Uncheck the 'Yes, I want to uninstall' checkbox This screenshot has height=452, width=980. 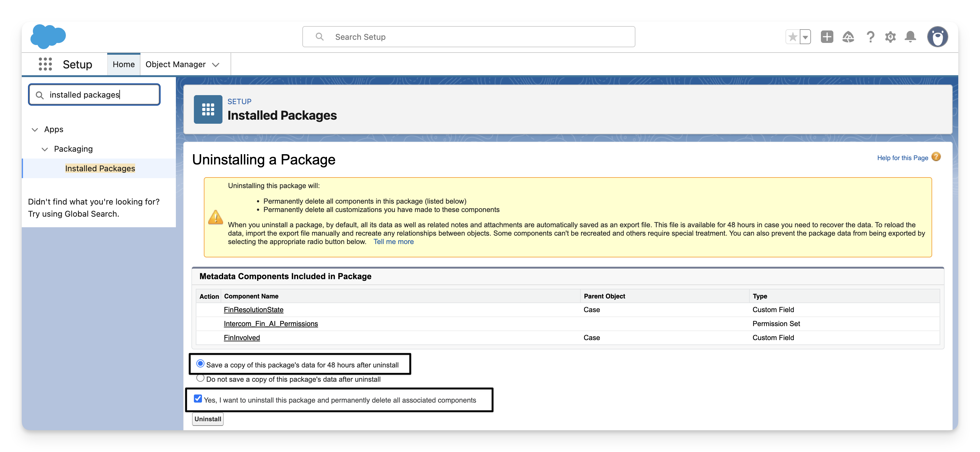point(198,399)
